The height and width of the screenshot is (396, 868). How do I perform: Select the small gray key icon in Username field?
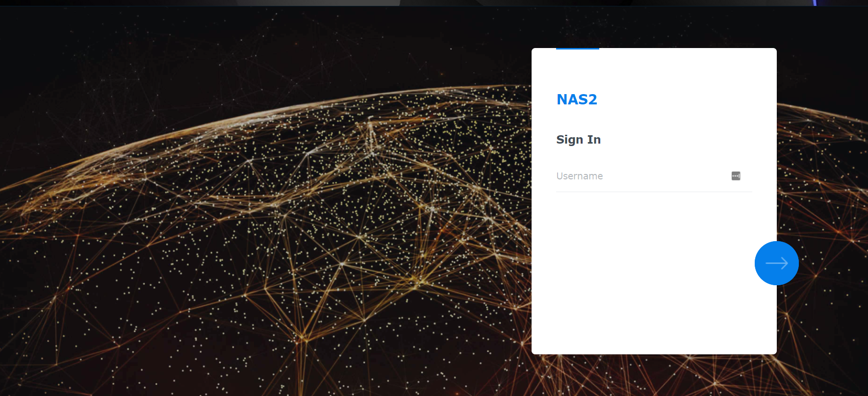(x=736, y=176)
